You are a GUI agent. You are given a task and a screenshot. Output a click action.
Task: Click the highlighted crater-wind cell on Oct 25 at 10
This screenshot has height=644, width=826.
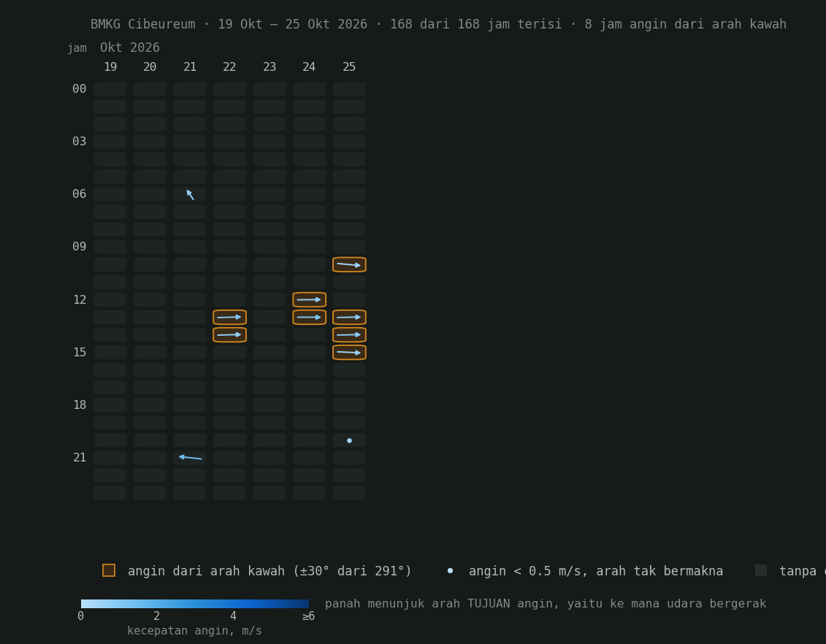coord(349,264)
